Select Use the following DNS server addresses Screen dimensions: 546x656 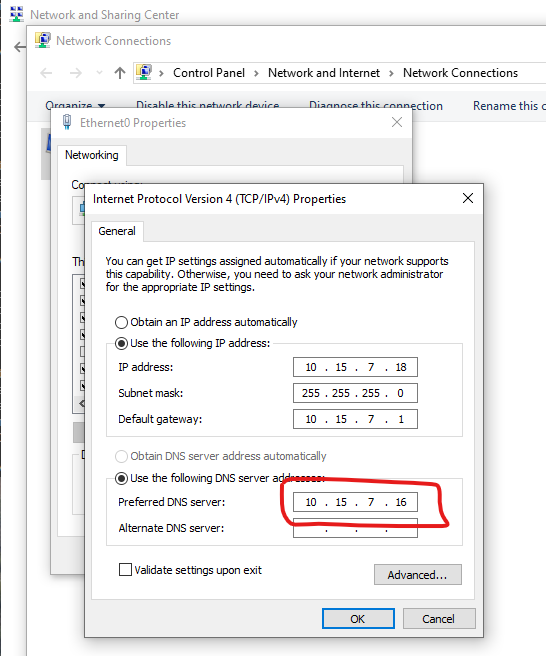click(x=121, y=478)
